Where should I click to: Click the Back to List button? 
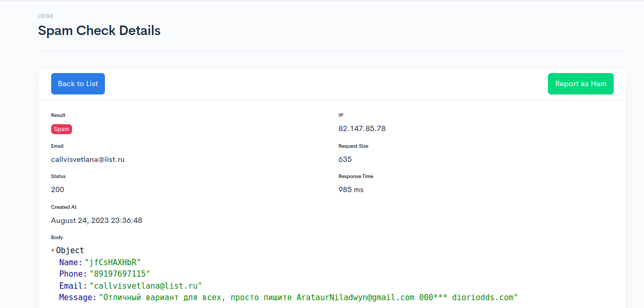click(x=77, y=84)
